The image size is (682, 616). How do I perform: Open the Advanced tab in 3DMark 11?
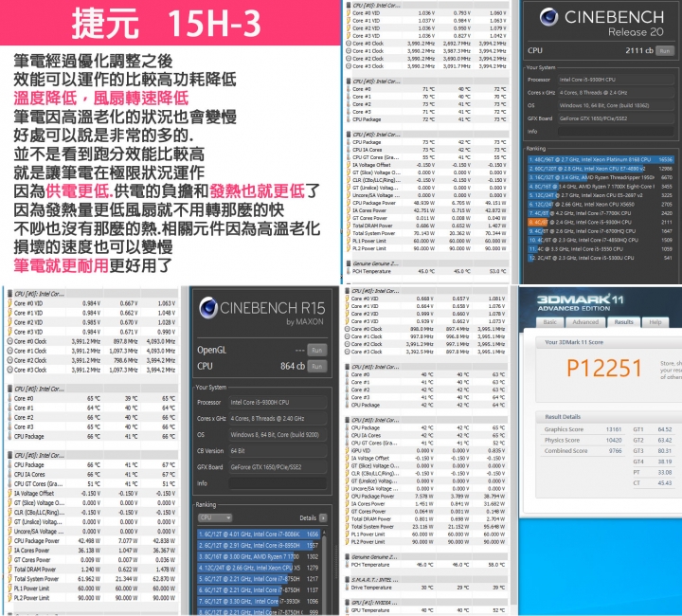point(585,322)
